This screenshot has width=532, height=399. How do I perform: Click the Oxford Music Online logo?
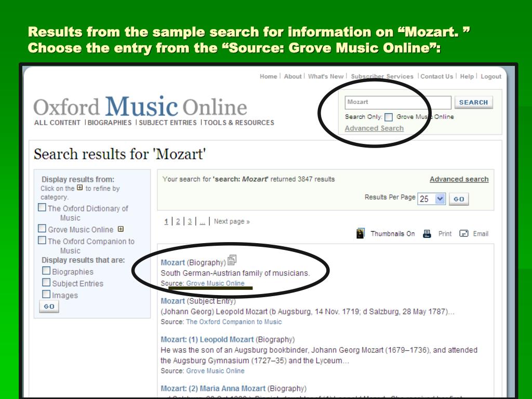click(x=140, y=107)
